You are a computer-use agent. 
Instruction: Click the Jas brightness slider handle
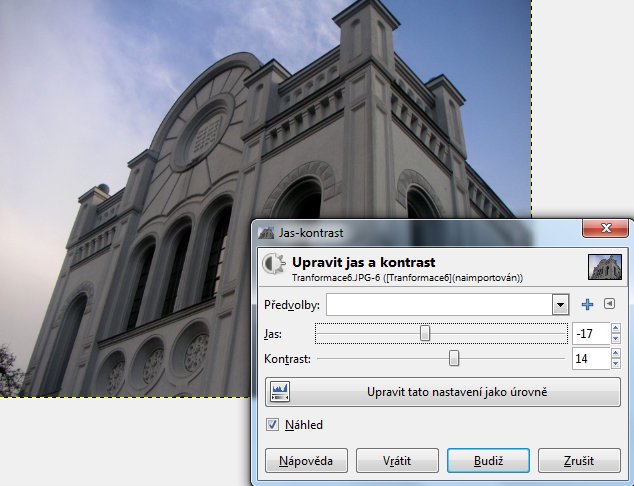(x=425, y=334)
